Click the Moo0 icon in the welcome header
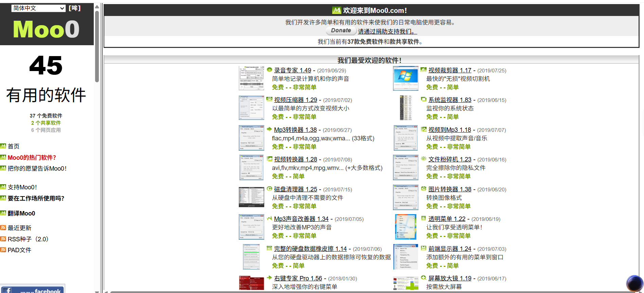Screen dimensions: 644x293 point(337,10)
